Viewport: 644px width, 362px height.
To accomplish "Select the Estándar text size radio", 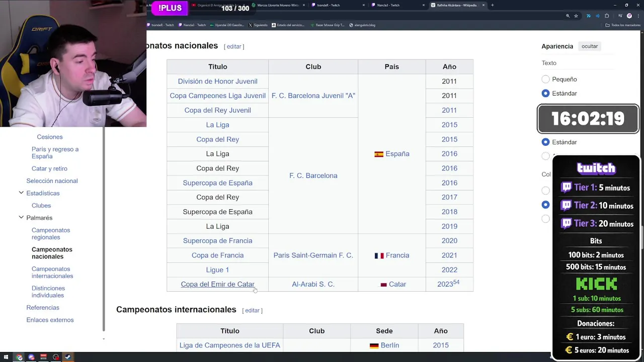I will pyautogui.click(x=545, y=93).
